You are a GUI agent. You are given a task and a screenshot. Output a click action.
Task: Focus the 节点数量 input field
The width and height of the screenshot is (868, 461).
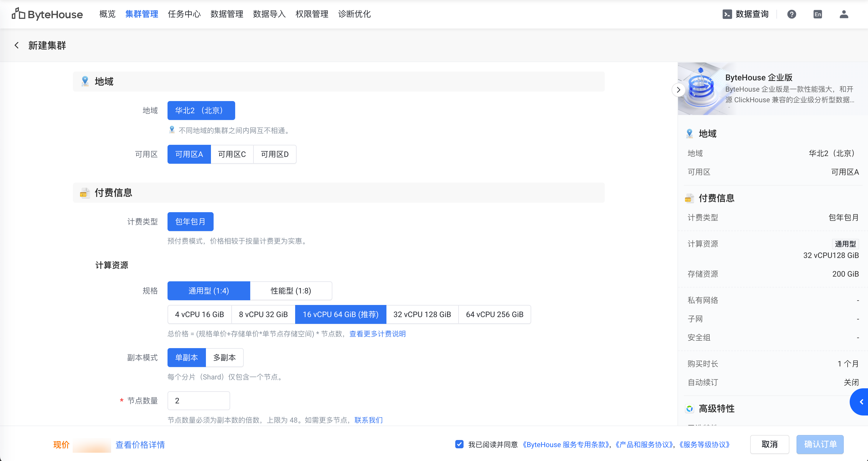tap(199, 401)
